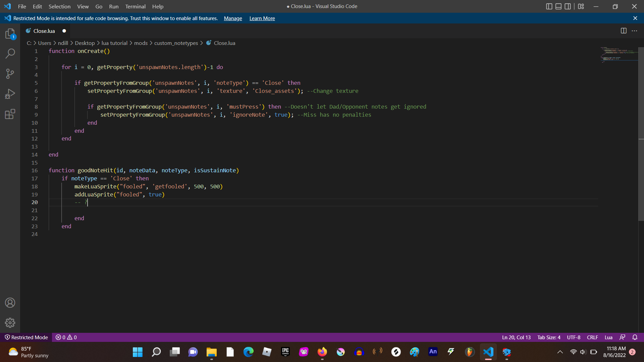The height and width of the screenshot is (362, 644).
Task: Click the Manage link in Restricted Mode banner
Action: (x=232, y=18)
